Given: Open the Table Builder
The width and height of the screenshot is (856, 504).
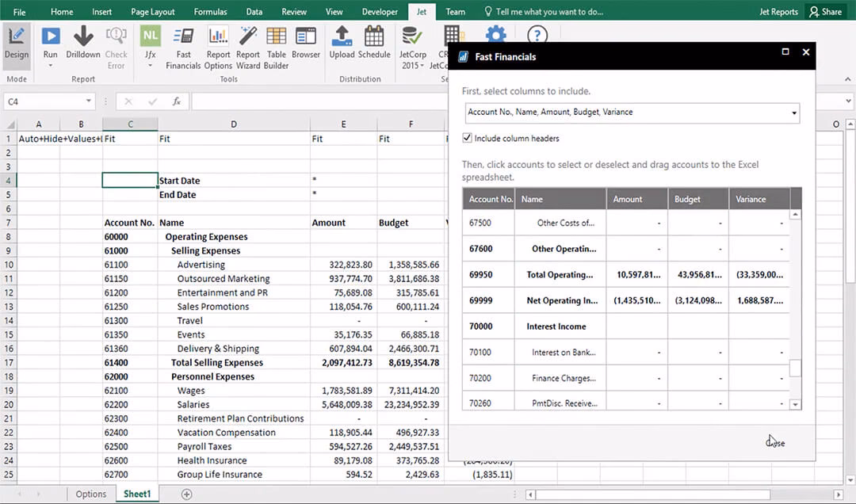Looking at the screenshot, I should [x=277, y=48].
